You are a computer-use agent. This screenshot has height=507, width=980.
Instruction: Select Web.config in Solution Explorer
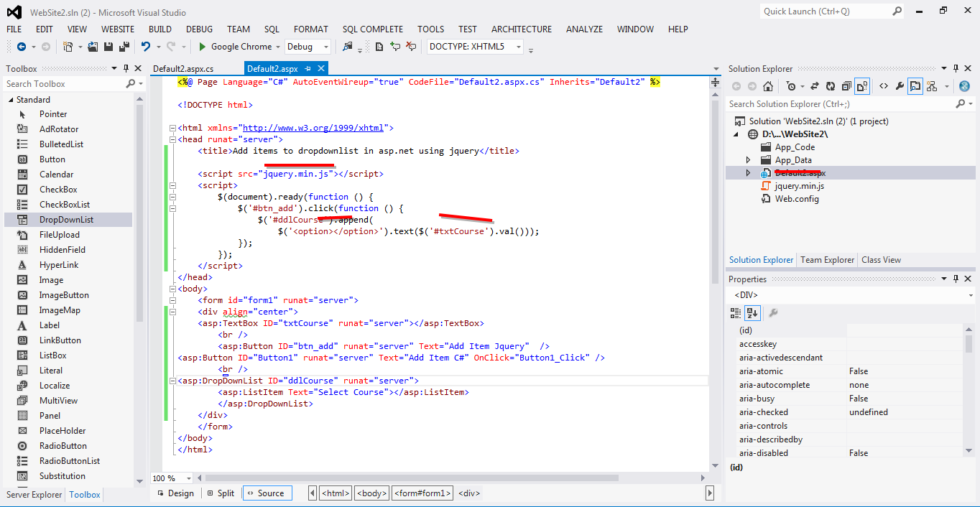coord(796,199)
